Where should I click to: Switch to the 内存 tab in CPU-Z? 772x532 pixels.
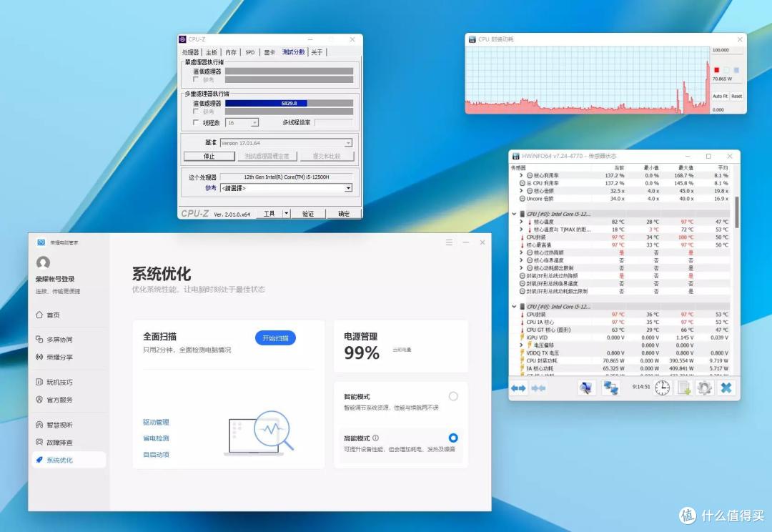pyautogui.click(x=231, y=52)
